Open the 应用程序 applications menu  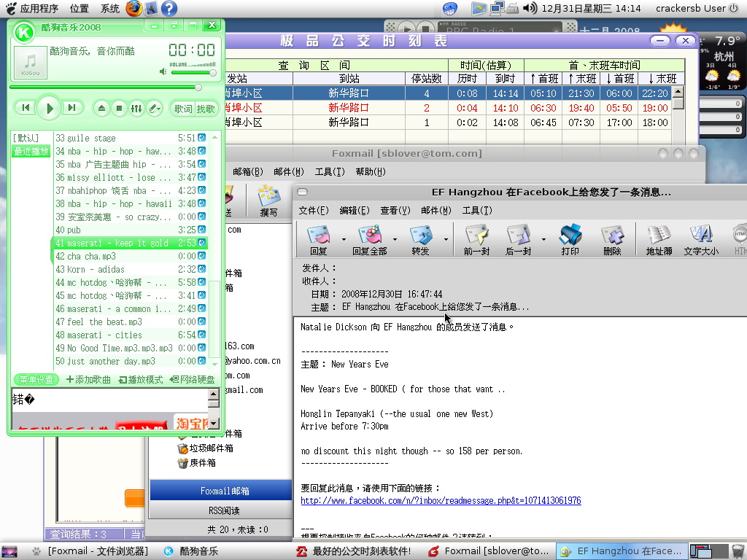point(32,8)
